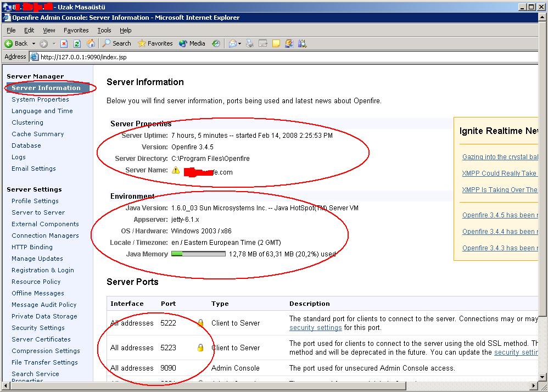Screen dimensions: 548x392
Task: Click the lock icon in the 5223 row
Action: point(200,348)
